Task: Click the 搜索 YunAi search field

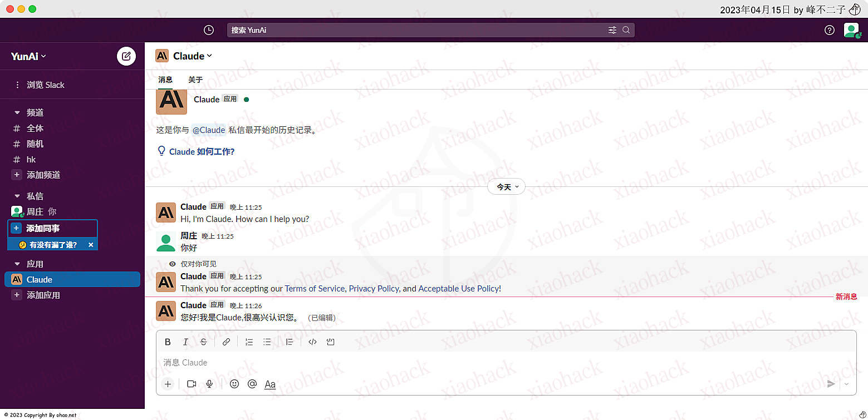Action: 418,30
